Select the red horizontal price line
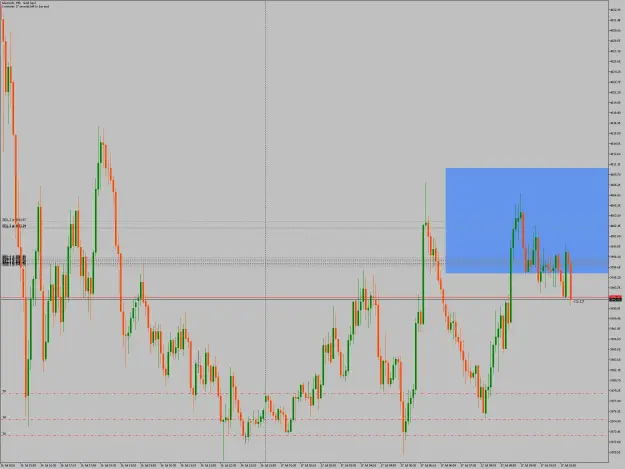Screen dimensions: 625x469 304,297
